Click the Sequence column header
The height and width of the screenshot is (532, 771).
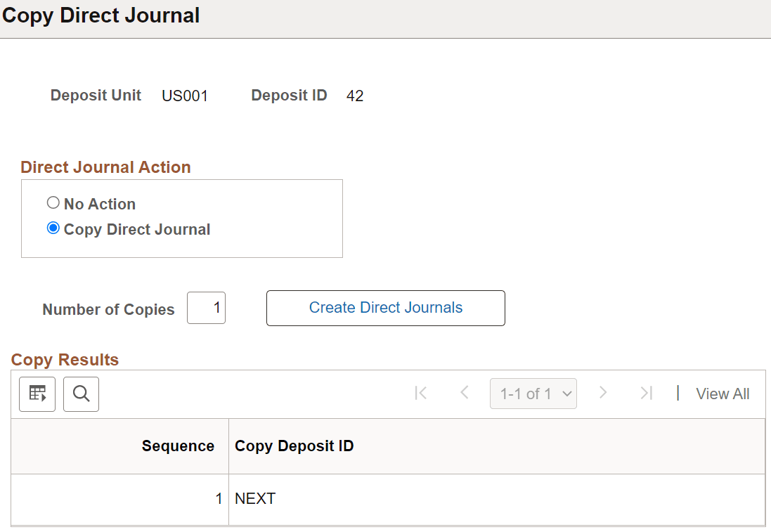pos(178,446)
